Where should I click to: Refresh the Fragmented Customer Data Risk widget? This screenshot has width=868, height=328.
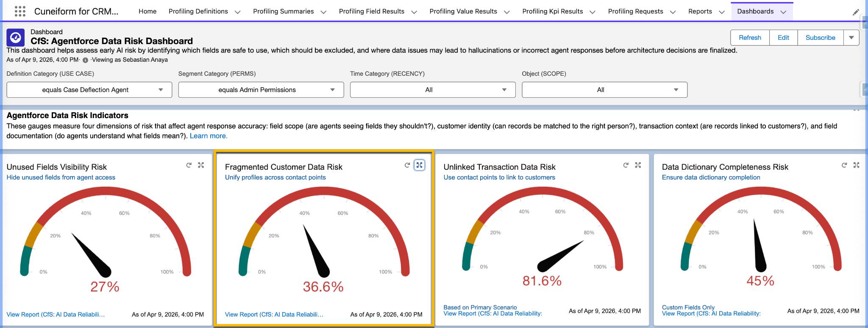pyautogui.click(x=407, y=165)
